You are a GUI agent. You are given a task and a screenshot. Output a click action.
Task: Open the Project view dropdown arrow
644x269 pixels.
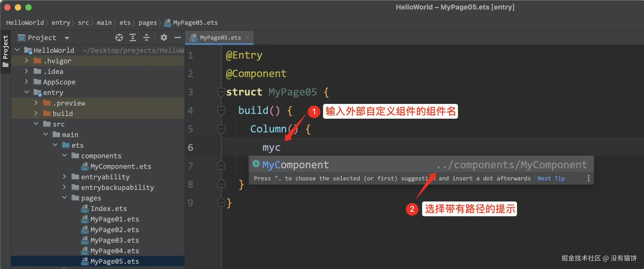[67, 38]
